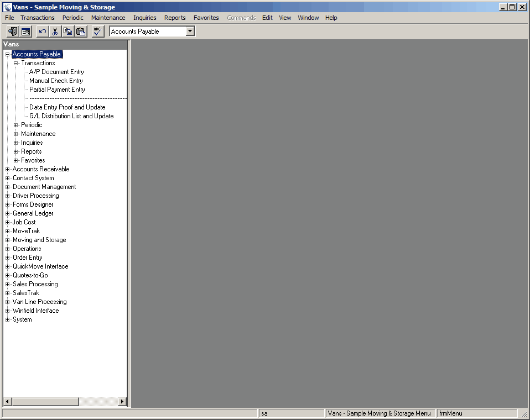The image size is (530, 420).
Task: Click the Undo toolbar icon
Action: point(42,32)
